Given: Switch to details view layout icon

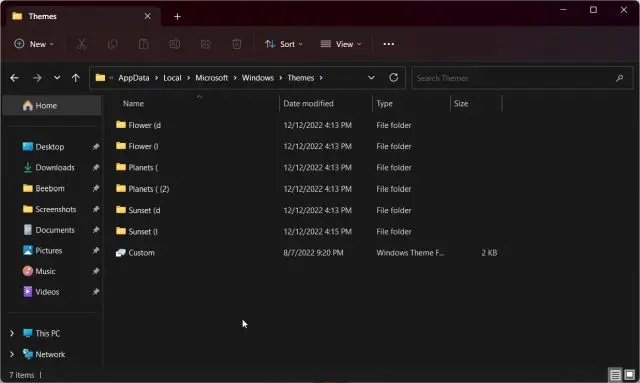Looking at the screenshot, I should click(x=615, y=374).
